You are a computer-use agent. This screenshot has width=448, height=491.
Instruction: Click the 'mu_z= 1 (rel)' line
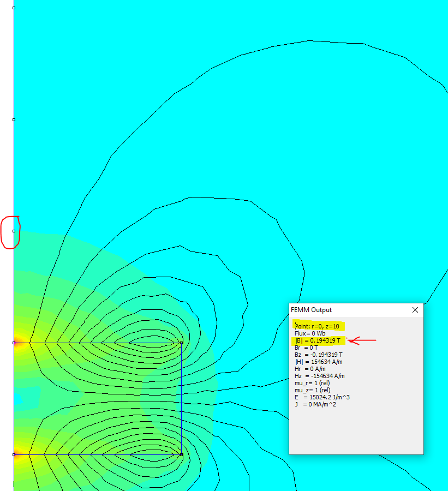pyautogui.click(x=312, y=391)
